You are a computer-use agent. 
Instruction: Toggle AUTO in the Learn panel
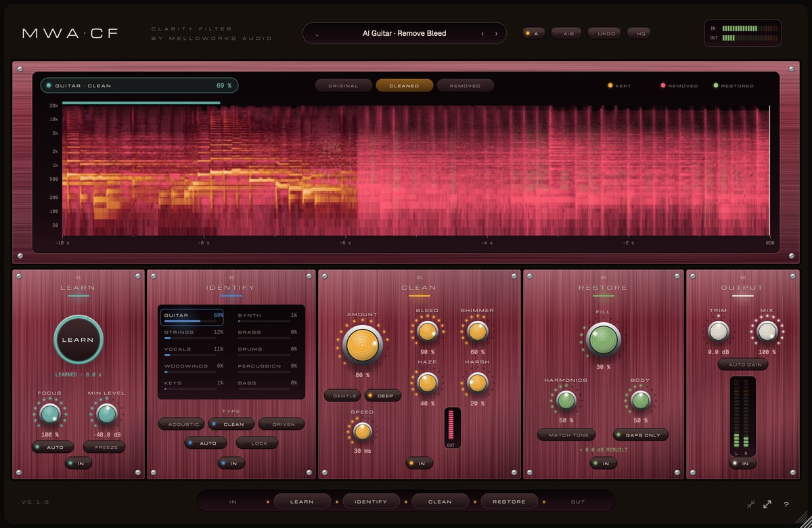(x=53, y=447)
